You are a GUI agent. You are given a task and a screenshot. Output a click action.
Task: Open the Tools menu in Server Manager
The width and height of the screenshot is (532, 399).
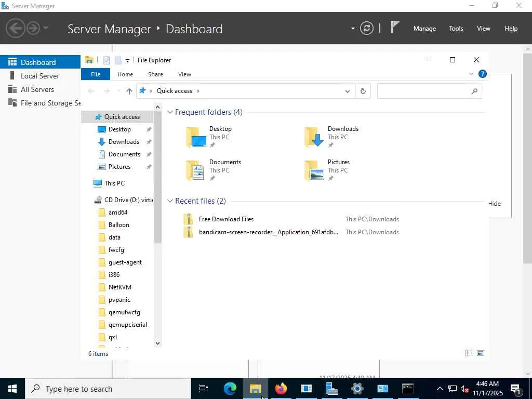click(456, 29)
